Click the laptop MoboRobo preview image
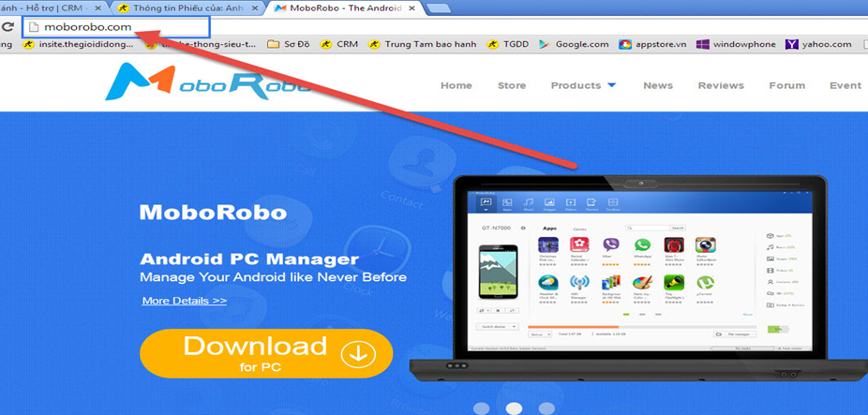The image size is (868, 415). tap(639, 276)
